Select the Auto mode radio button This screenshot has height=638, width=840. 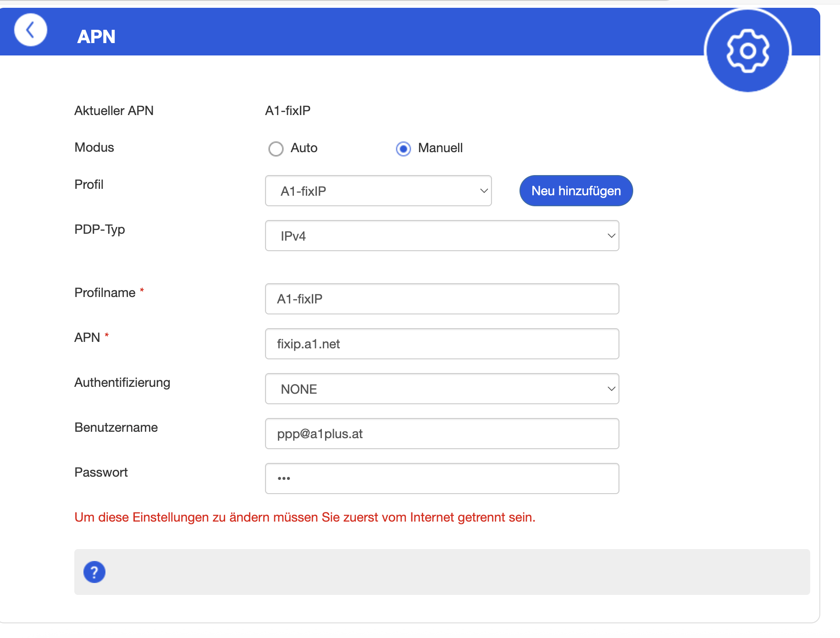click(276, 148)
